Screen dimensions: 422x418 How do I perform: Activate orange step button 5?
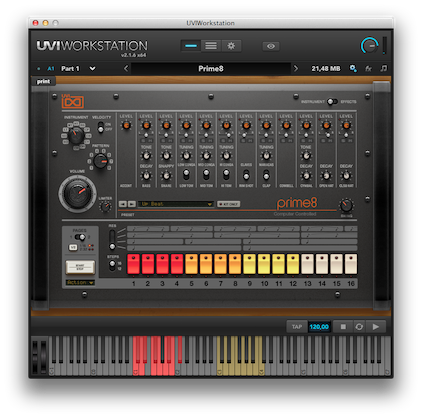191,264
